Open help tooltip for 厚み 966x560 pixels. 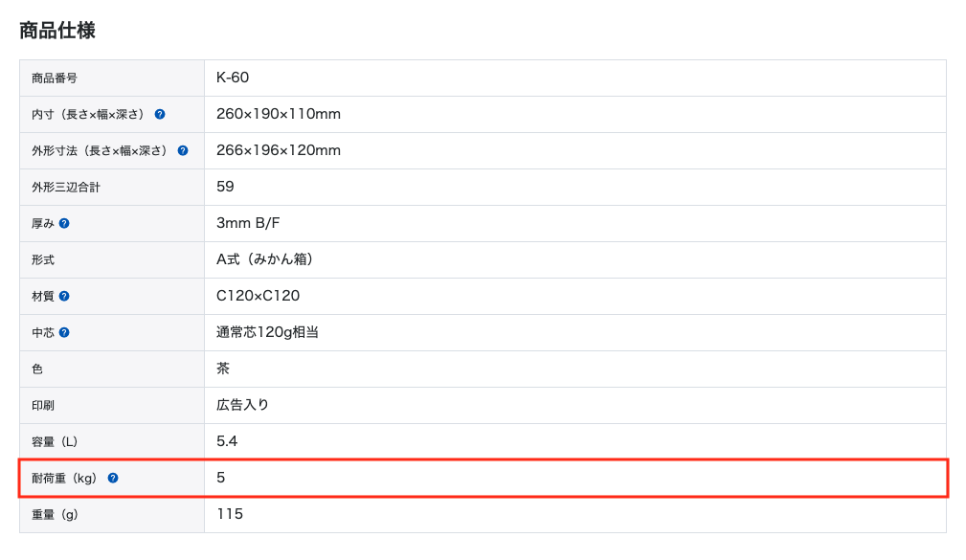coord(64,223)
